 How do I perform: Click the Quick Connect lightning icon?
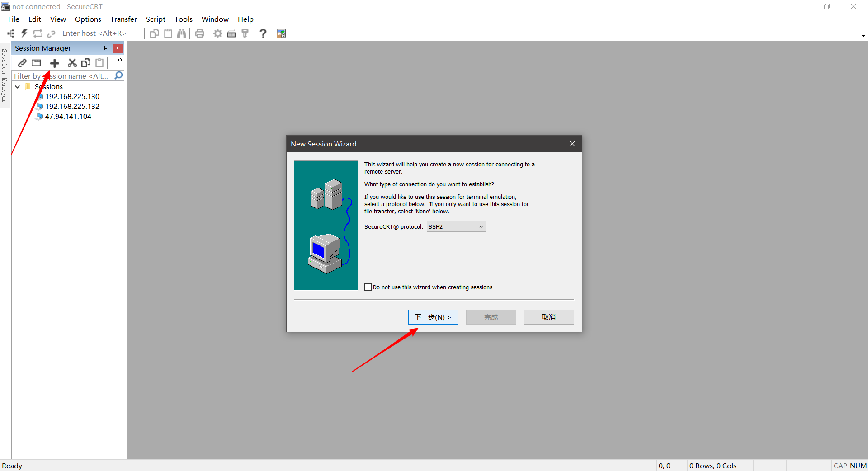tap(24, 33)
